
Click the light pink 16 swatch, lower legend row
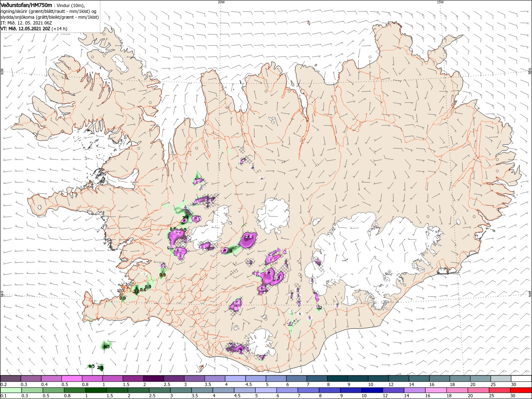point(436,390)
